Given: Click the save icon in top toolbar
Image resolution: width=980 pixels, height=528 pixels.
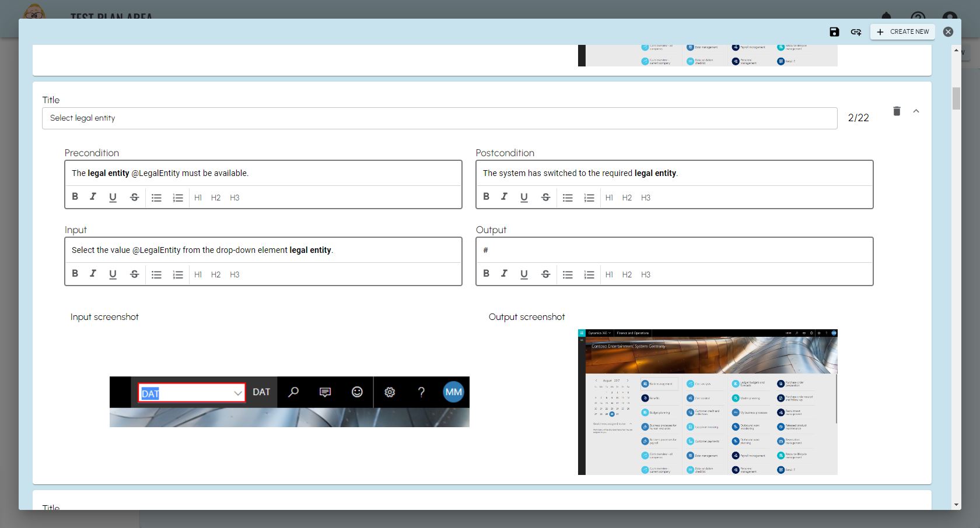Looking at the screenshot, I should [x=834, y=32].
